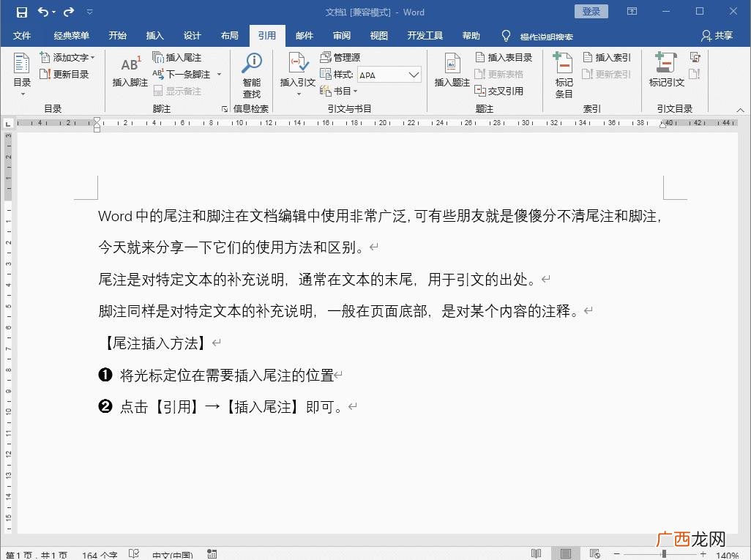
Task: Switch to the 帮助 tab
Action: click(471, 35)
